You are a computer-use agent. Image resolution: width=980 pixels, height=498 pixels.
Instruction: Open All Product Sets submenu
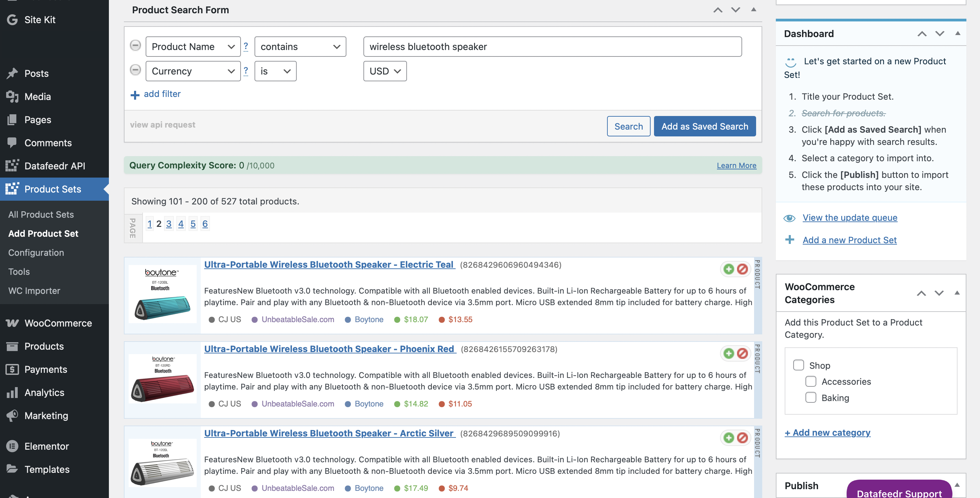coord(41,214)
